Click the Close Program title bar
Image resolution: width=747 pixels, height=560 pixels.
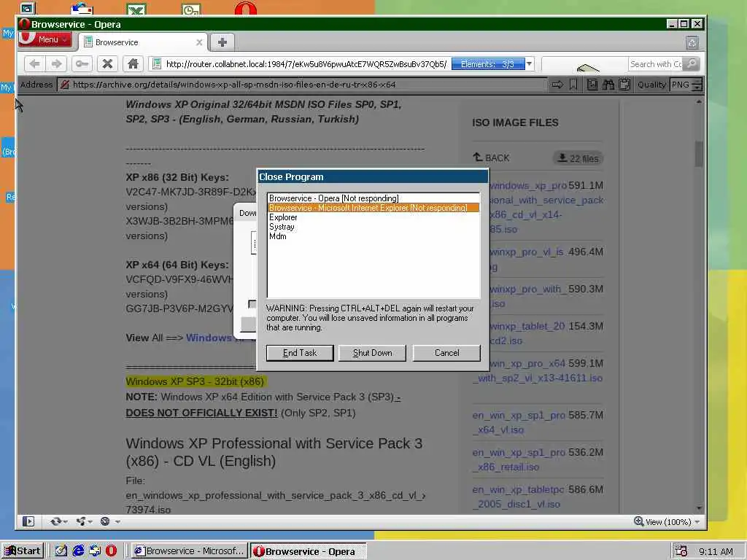(x=373, y=176)
